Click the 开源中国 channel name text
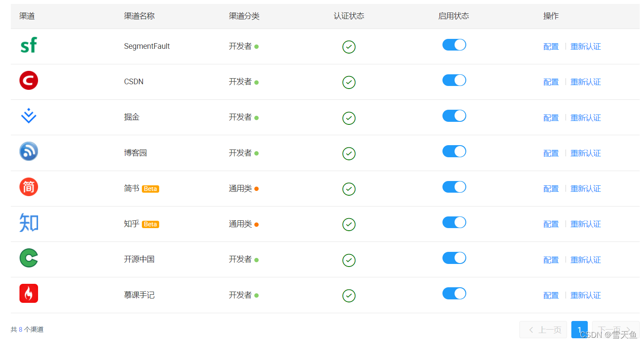The image size is (644, 343). point(139,259)
